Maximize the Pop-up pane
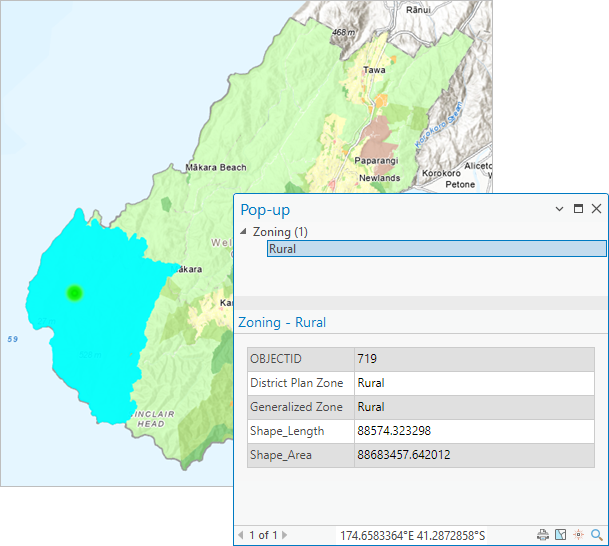Image resolution: width=609 pixels, height=546 pixels. coord(578,209)
